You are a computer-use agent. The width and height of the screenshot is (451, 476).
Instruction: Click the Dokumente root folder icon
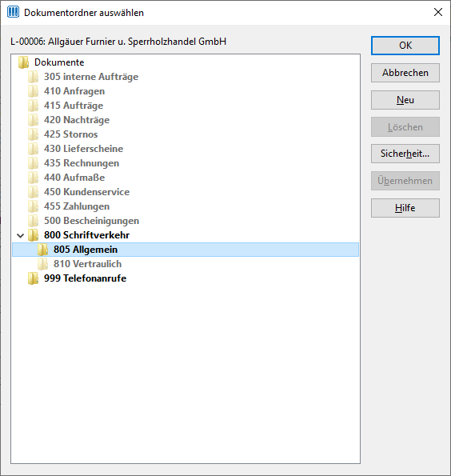tap(23, 62)
